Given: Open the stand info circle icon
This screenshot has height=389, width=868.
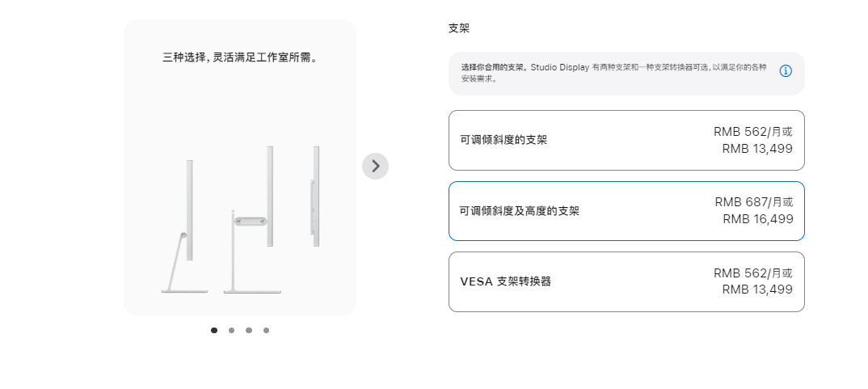Looking at the screenshot, I should 786,71.
